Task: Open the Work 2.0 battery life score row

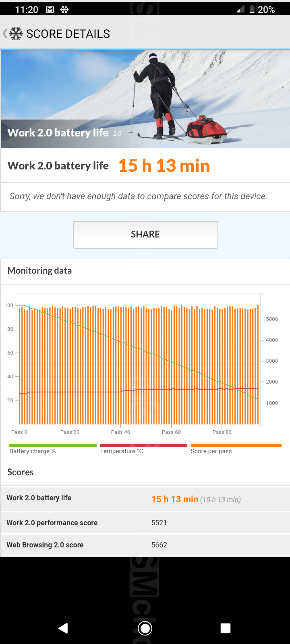Action: click(x=145, y=499)
